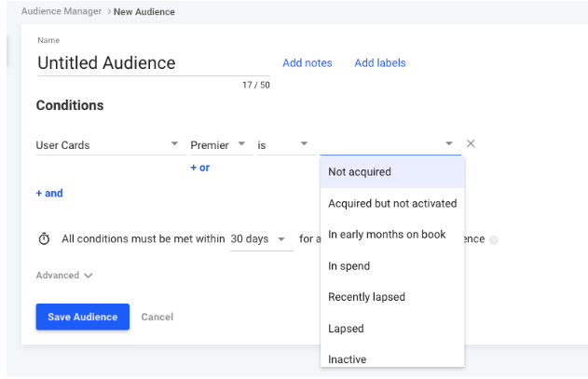Click the stopwatch timer icon

44,238
